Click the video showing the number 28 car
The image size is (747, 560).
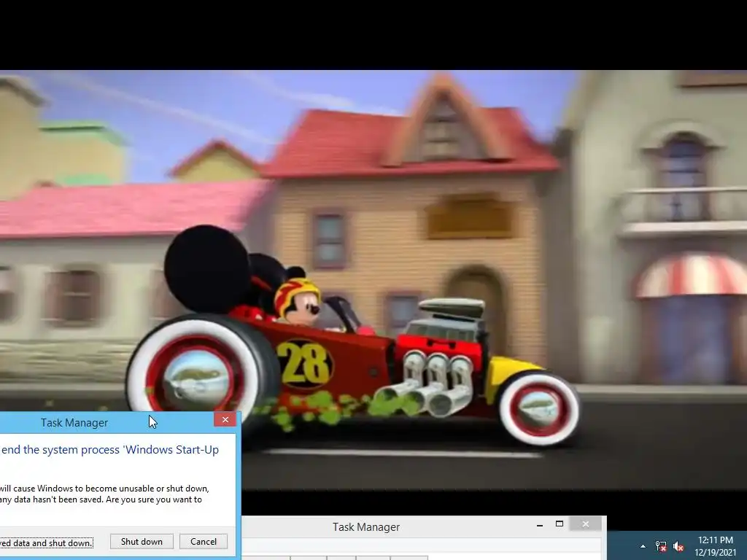click(373, 280)
